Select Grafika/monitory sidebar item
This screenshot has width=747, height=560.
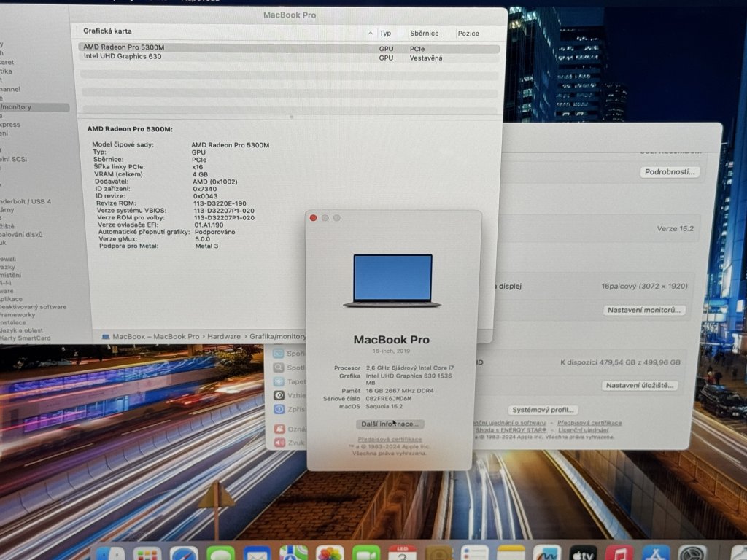(34, 107)
